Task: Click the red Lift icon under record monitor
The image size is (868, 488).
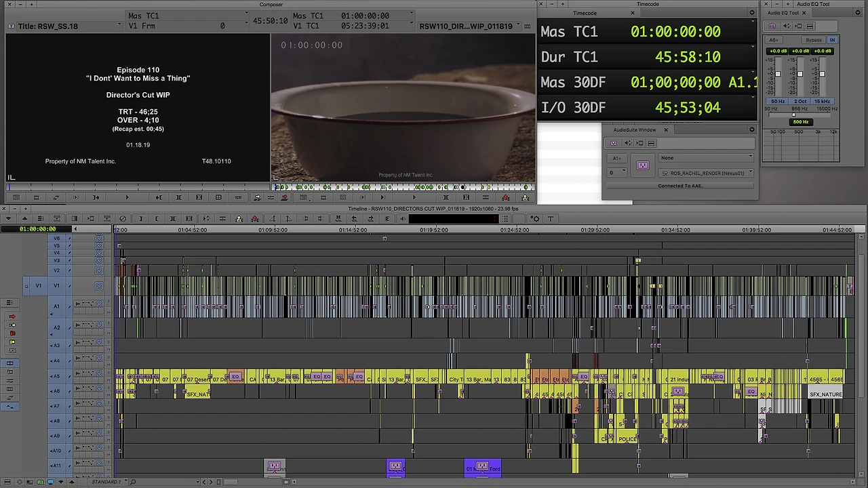Action: pos(505,197)
